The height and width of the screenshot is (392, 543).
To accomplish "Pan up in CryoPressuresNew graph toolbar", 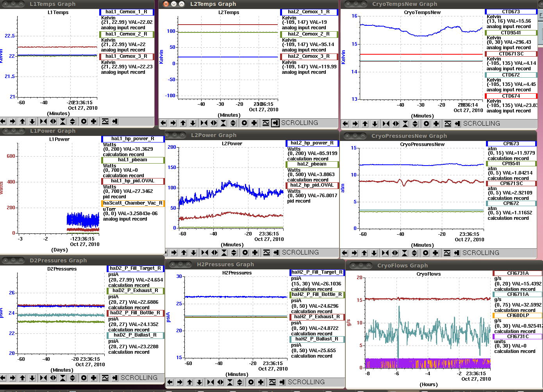I will 364,253.
